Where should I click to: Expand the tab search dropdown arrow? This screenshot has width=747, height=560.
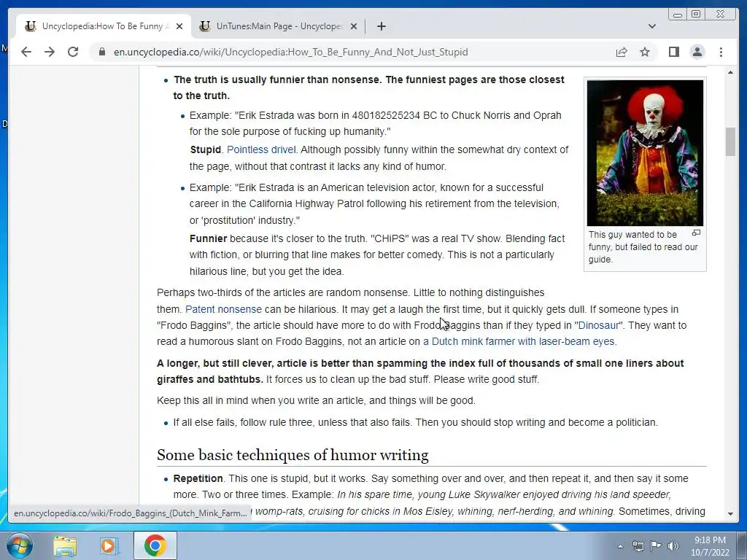click(x=651, y=26)
